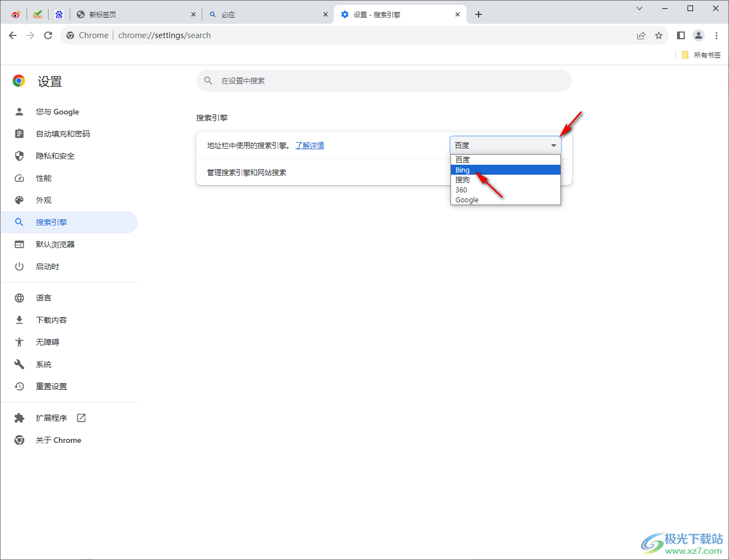This screenshot has width=729, height=560.
Task: Focus the 在设置中搜索 search field
Action: pos(384,81)
